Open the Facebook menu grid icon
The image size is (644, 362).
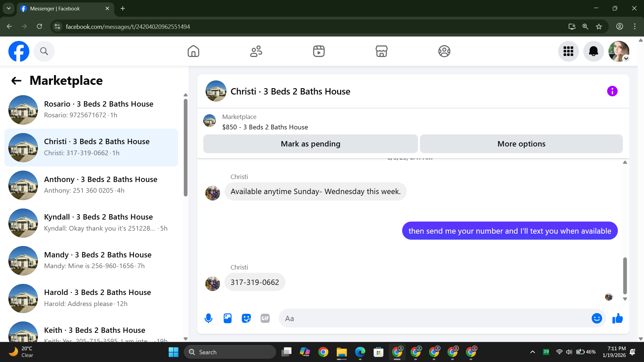(x=568, y=51)
